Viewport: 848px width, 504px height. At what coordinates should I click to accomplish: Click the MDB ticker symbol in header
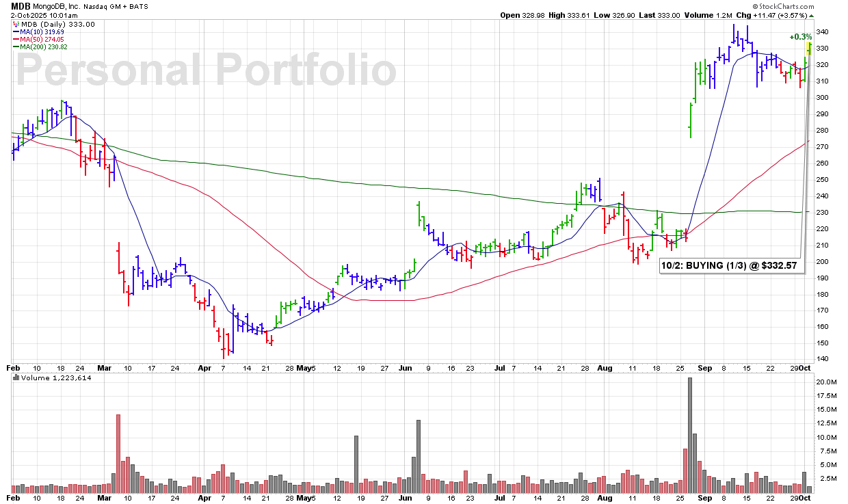(21, 5)
